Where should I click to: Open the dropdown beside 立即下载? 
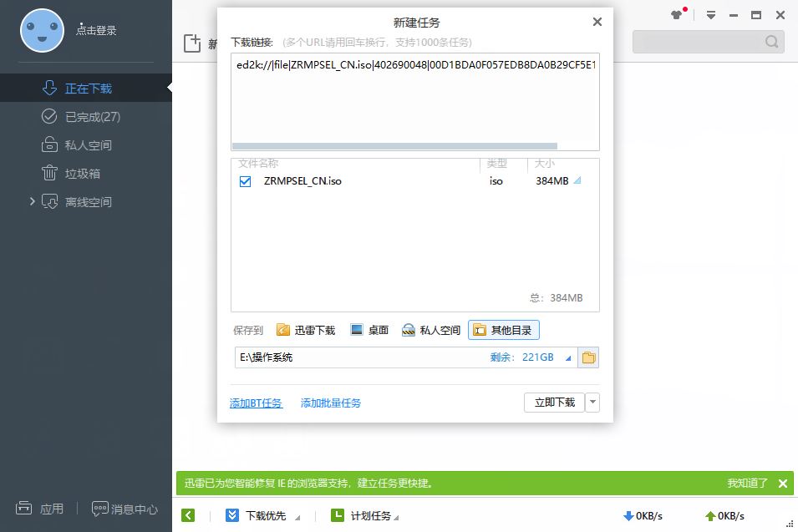click(x=592, y=403)
